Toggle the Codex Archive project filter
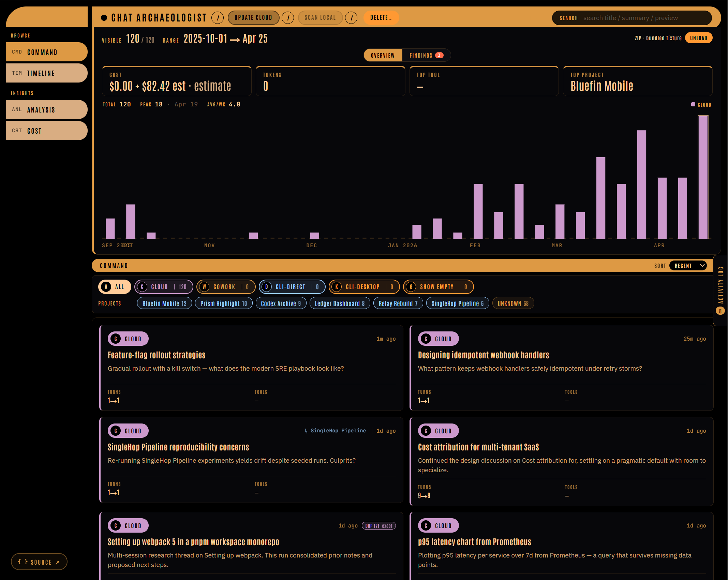The height and width of the screenshot is (580, 728). (281, 303)
